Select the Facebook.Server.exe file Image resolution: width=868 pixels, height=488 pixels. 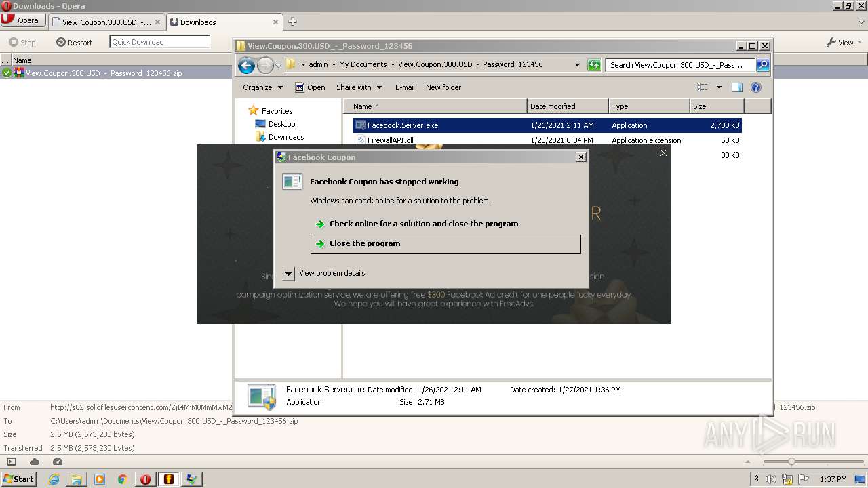point(547,125)
